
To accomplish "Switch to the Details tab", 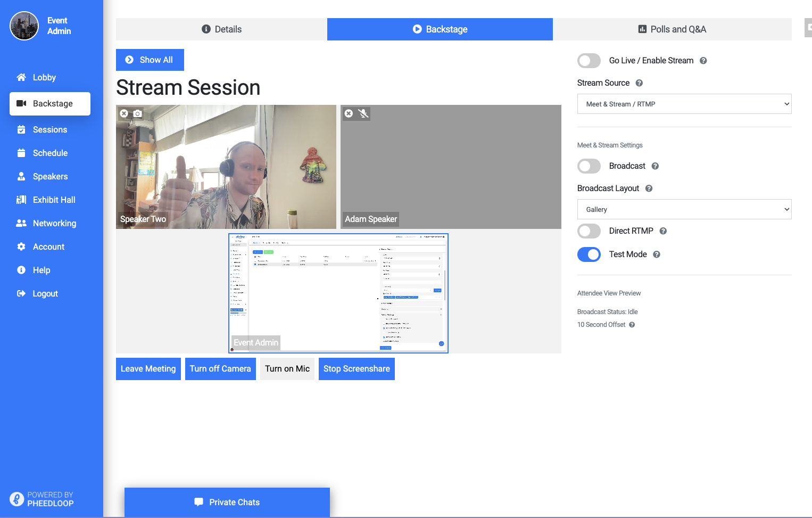I will coord(221,29).
